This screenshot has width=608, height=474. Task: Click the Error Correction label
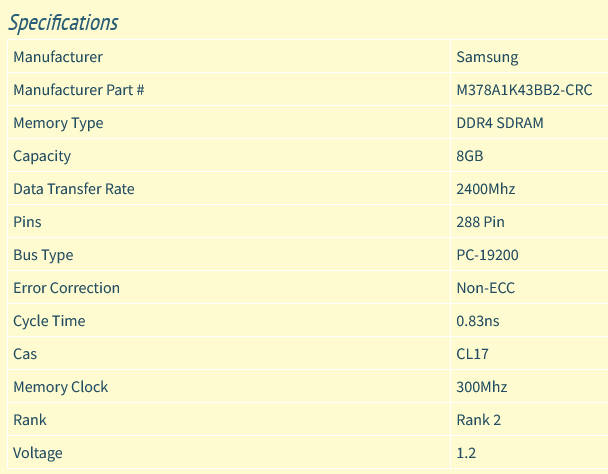point(66,288)
